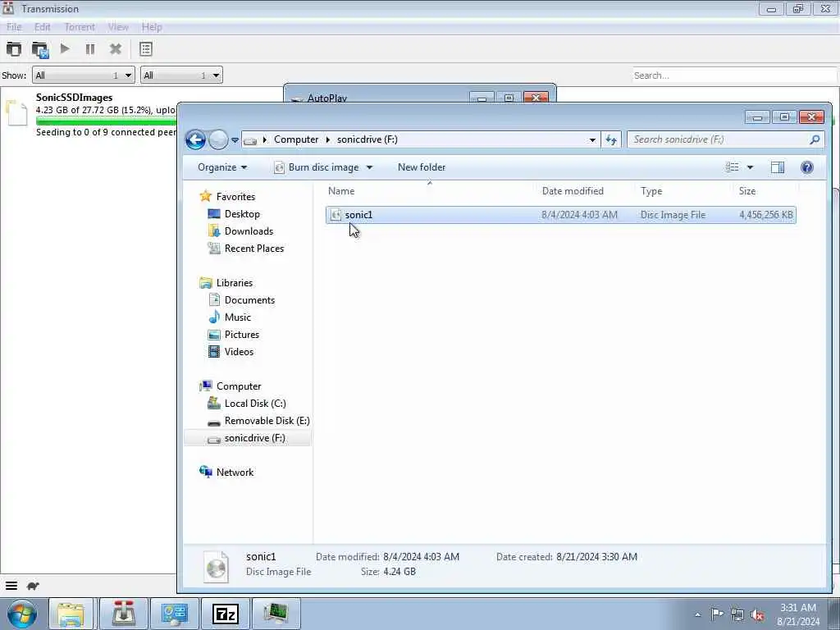Open a torrent in Transmission toolbar
Screen dimensions: 840x630
tap(14, 49)
